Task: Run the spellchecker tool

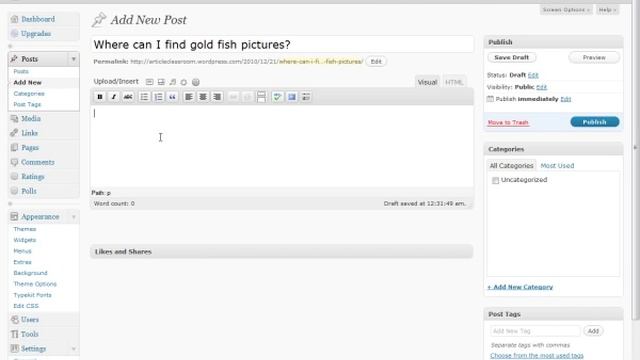Action: click(x=278, y=97)
